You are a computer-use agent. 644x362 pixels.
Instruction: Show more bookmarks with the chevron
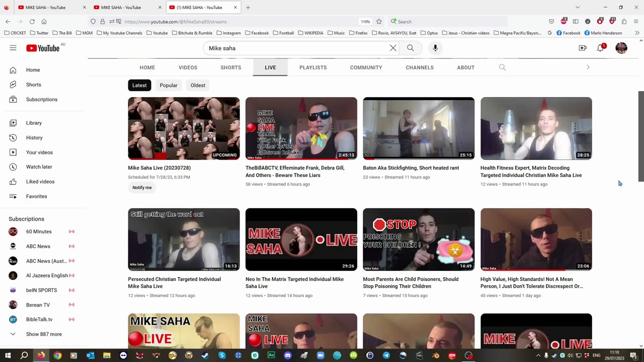tap(637, 33)
